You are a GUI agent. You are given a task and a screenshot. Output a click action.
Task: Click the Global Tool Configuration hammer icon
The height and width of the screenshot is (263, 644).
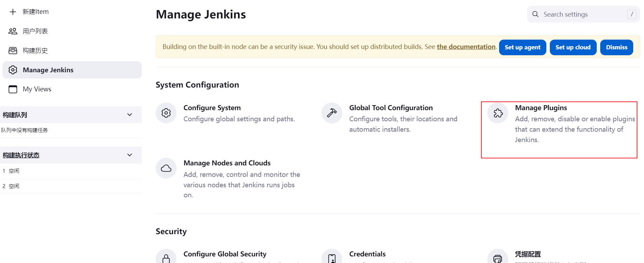(332, 113)
